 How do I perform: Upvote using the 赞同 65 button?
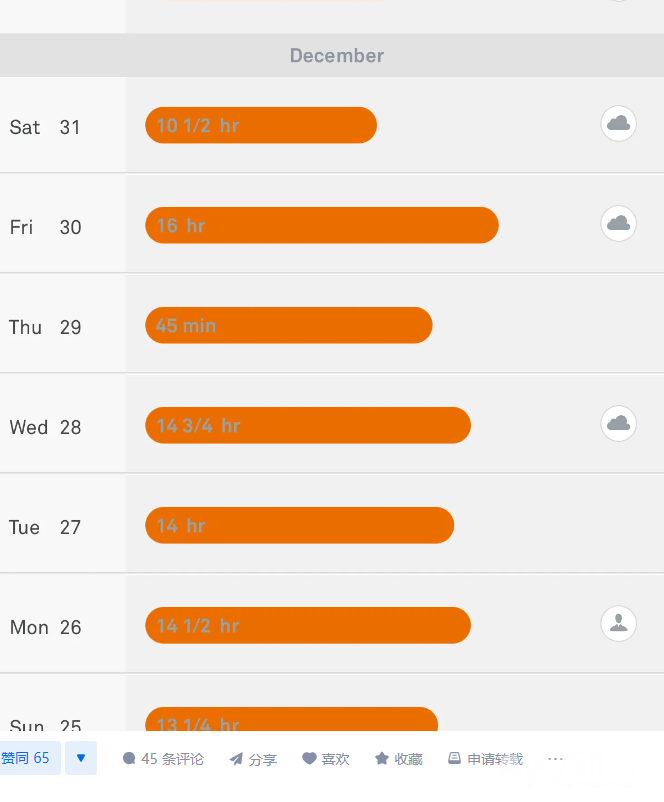click(28, 758)
